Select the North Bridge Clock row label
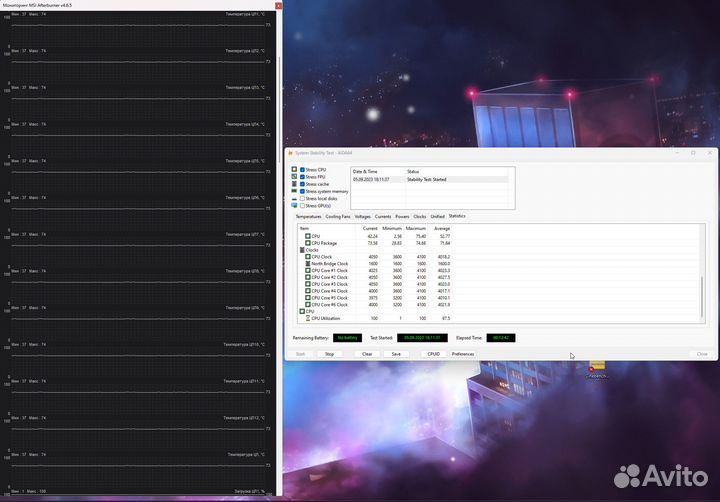The height and width of the screenshot is (502, 720). (x=329, y=264)
